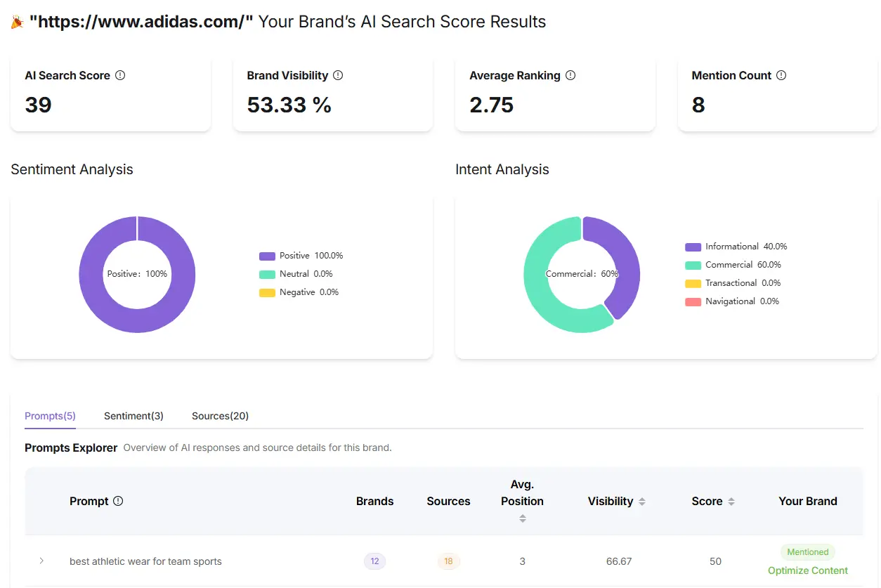Click the info icon beside Mention Count
Image resolution: width=881 pixels, height=588 pixels.
click(x=781, y=75)
